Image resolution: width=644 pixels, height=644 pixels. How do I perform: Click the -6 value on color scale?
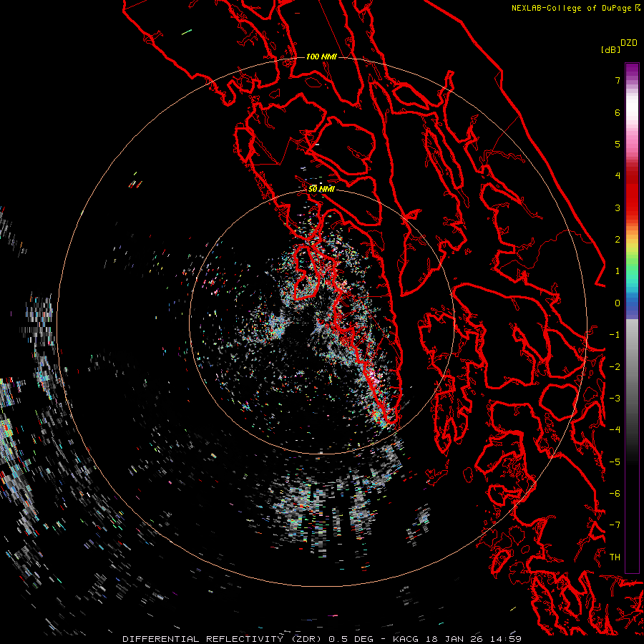615,494
